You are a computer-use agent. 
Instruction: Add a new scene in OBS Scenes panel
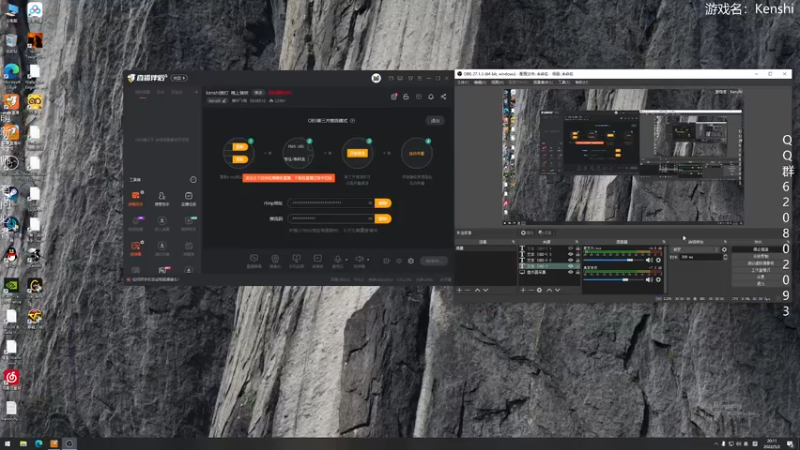pos(459,290)
